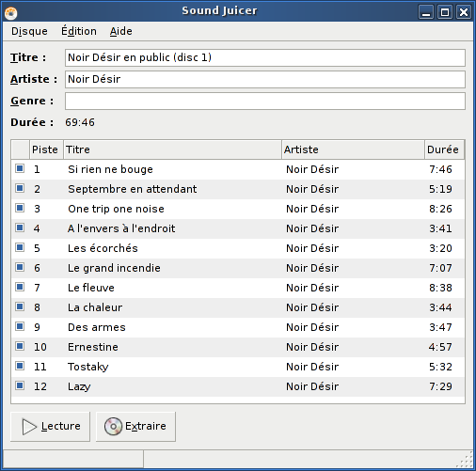Maximize the Sound Juicer window
476x471 pixels.
[445, 12]
